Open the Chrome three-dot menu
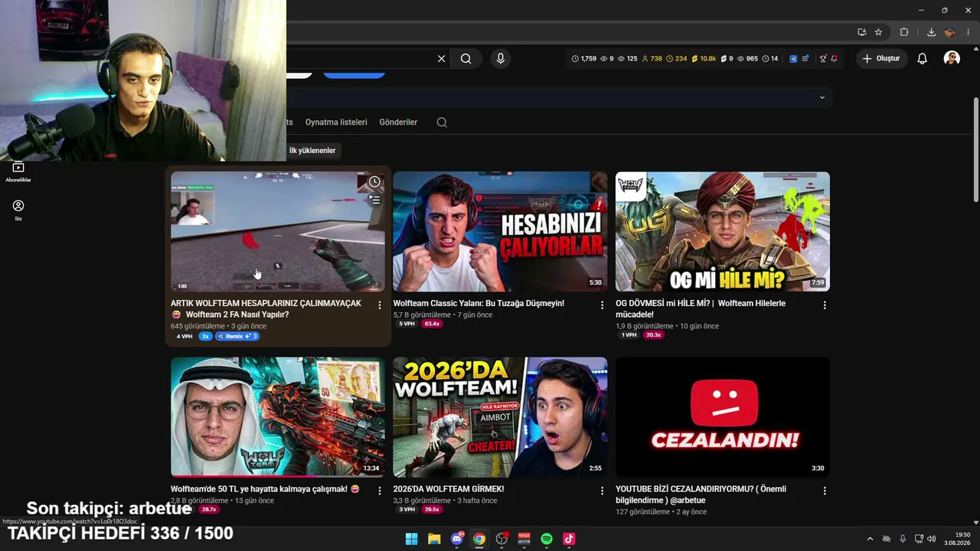The height and width of the screenshot is (551, 980). point(969,32)
